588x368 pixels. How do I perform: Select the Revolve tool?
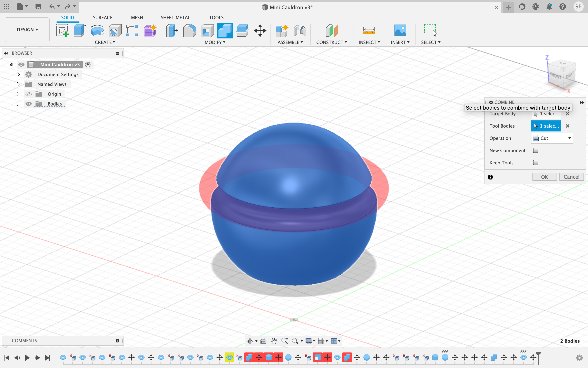[97, 31]
